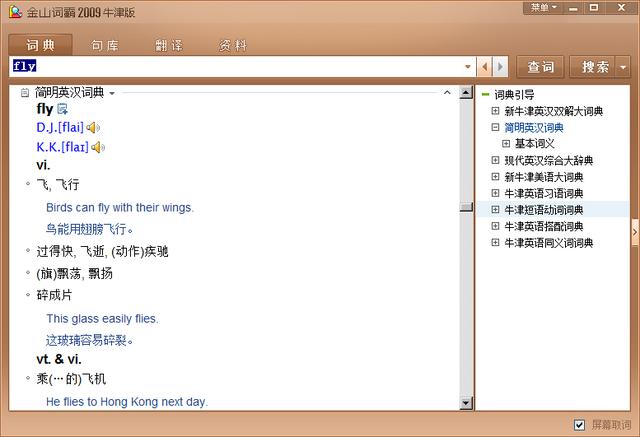The height and width of the screenshot is (437, 640).
Task: Click the 'vt. & vi.' part-of-speech label
Action: click(x=59, y=359)
